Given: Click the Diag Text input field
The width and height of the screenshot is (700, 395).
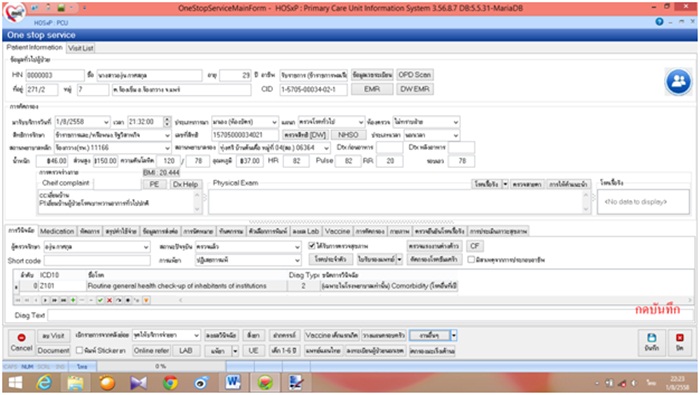Looking at the screenshot, I should click(x=370, y=315).
